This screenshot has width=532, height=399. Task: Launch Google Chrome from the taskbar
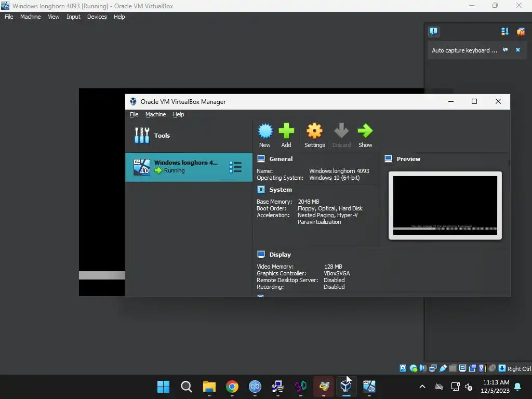click(232, 387)
